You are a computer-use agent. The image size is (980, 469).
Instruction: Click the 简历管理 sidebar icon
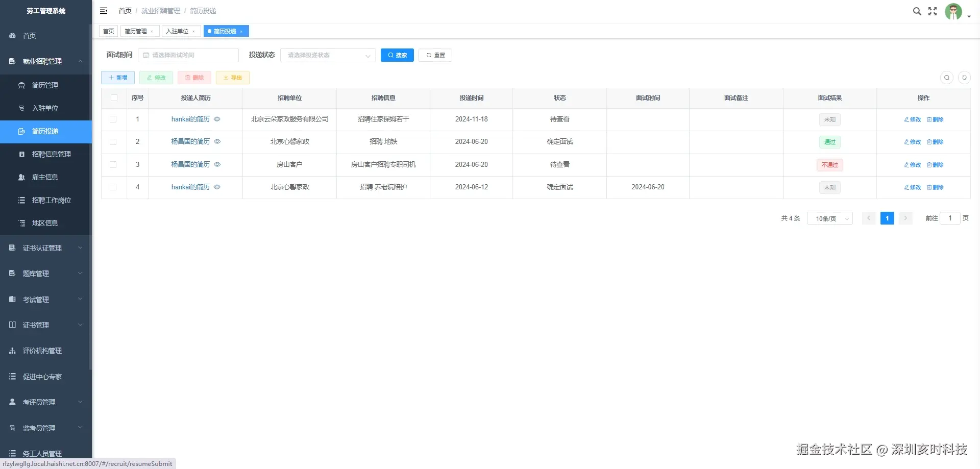click(21, 85)
